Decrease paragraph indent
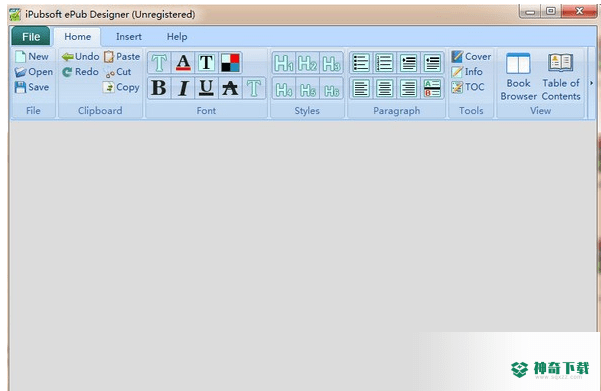 tap(432, 63)
